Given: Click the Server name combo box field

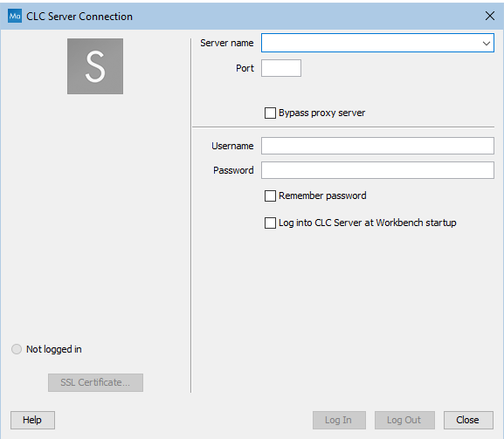Looking at the screenshot, I should click(377, 43).
